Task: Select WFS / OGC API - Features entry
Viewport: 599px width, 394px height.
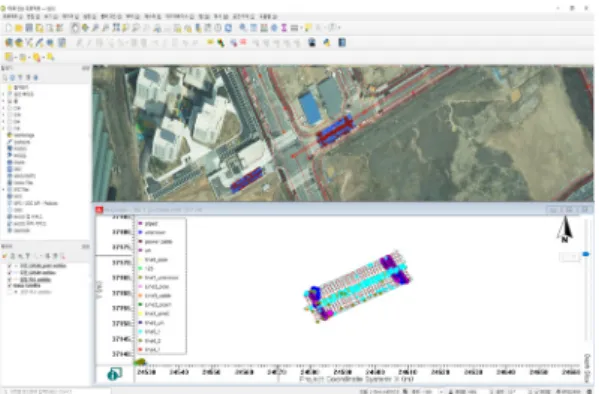Action: (33, 203)
